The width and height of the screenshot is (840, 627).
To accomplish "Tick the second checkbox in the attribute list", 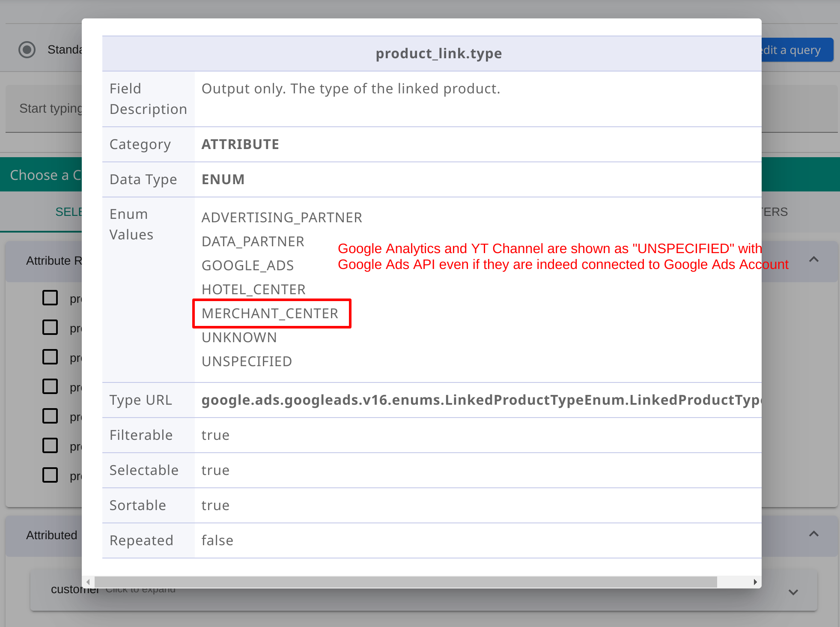I will (50, 327).
